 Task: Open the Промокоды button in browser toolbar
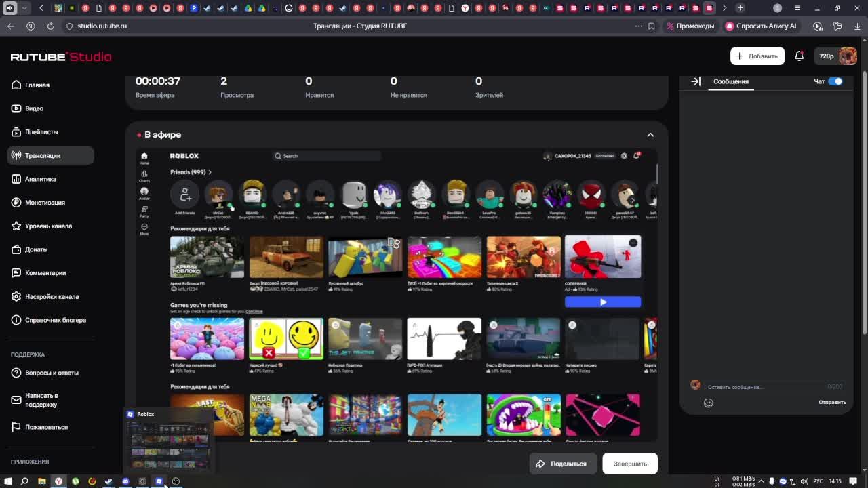pyautogui.click(x=690, y=26)
